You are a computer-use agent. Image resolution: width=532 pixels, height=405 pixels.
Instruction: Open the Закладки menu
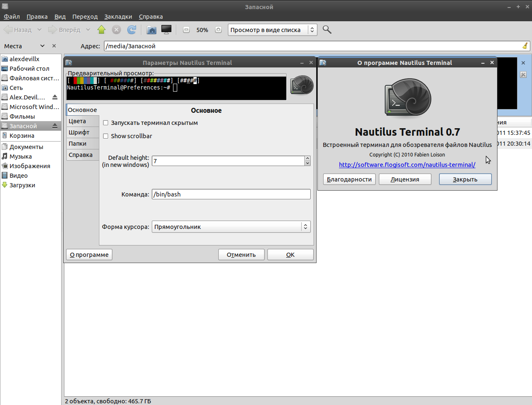coord(118,17)
